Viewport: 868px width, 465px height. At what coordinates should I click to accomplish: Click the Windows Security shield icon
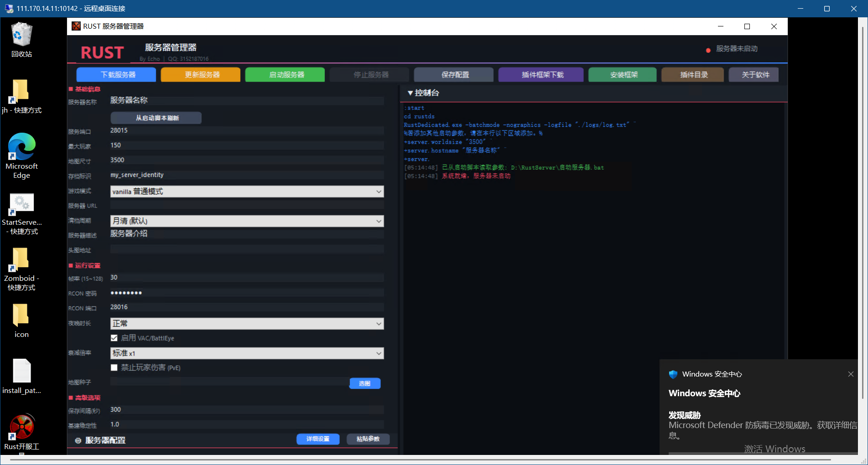pos(673,374)
